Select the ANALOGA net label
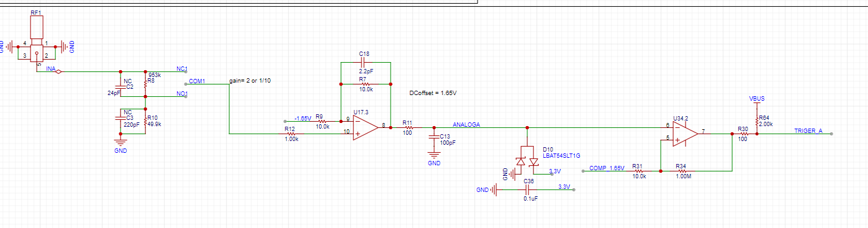This screenshot has width=868, height=228. 466,124
